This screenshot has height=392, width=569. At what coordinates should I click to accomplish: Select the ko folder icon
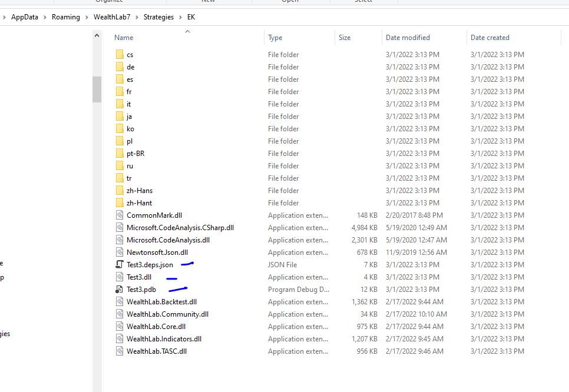(120, 128)
